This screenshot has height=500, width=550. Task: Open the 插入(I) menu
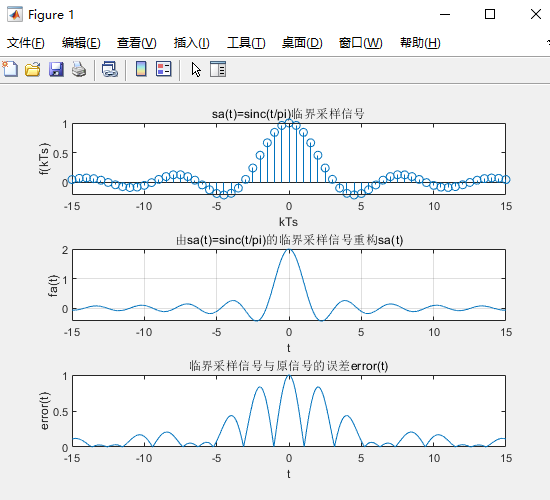[192, 43]
